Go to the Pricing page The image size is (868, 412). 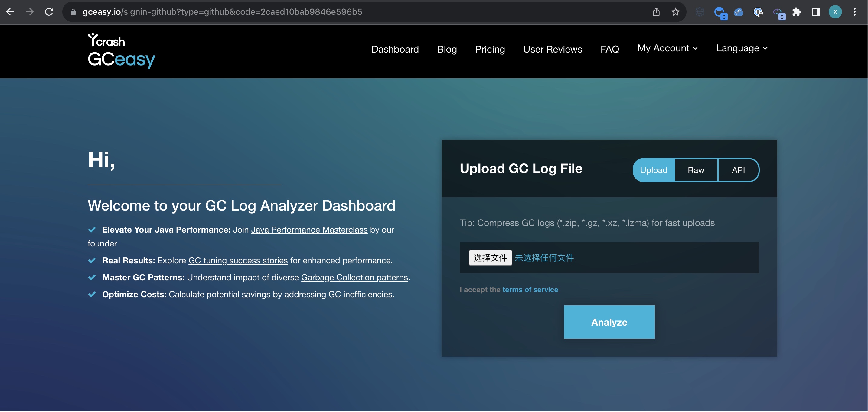[x=490, y=49]
